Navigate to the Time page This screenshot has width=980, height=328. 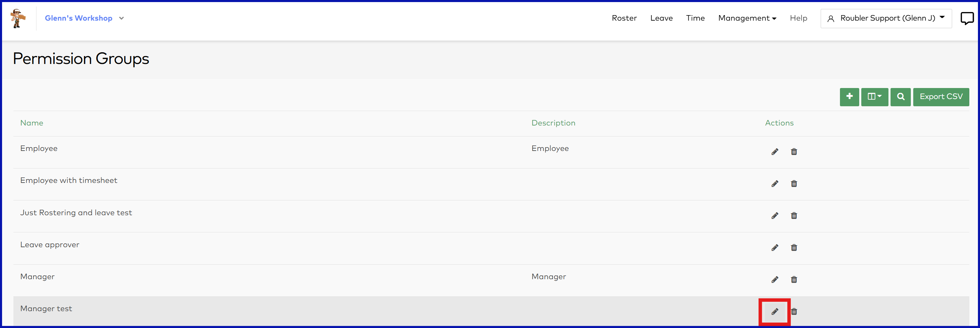(695, 18)
